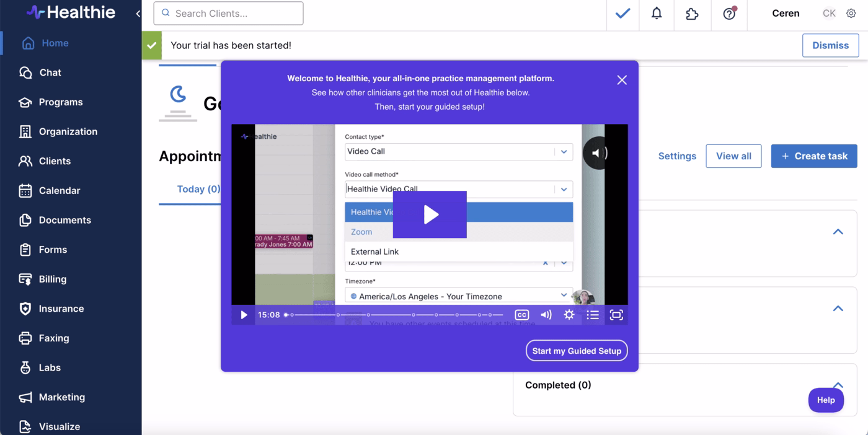Open notifications bell icon

[657, 13]
